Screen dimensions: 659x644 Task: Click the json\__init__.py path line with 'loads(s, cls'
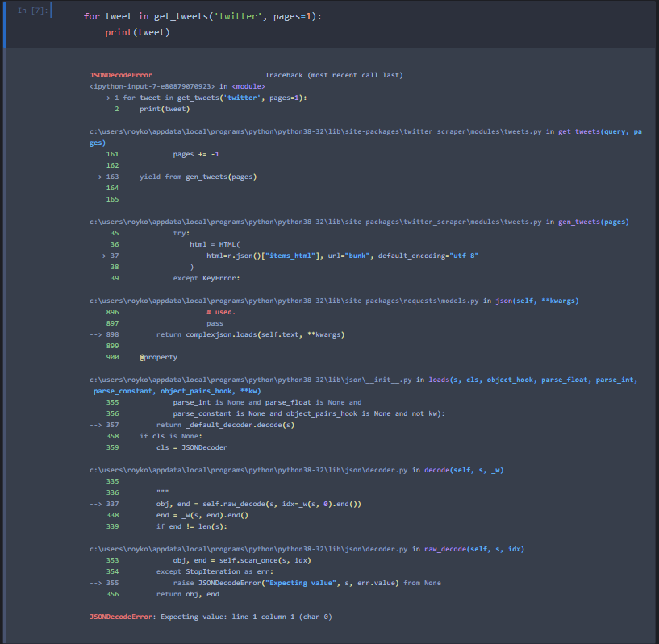(x=364, y=380)
